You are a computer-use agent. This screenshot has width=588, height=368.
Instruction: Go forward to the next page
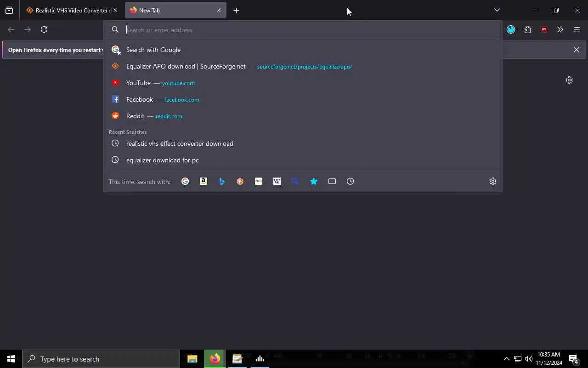pos(28,29)
